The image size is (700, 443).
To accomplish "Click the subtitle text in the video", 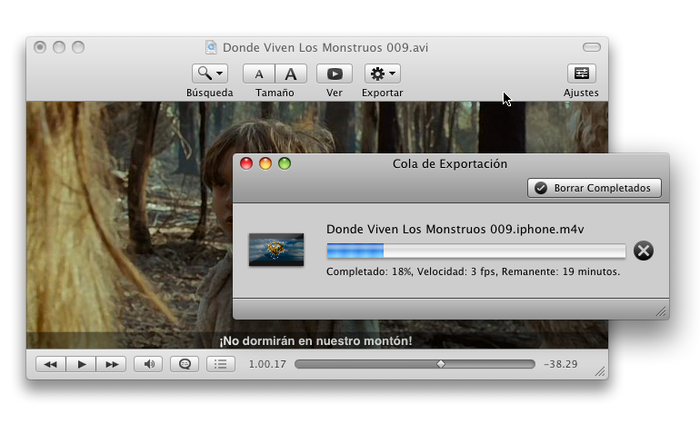I will (x=316, y=341).
